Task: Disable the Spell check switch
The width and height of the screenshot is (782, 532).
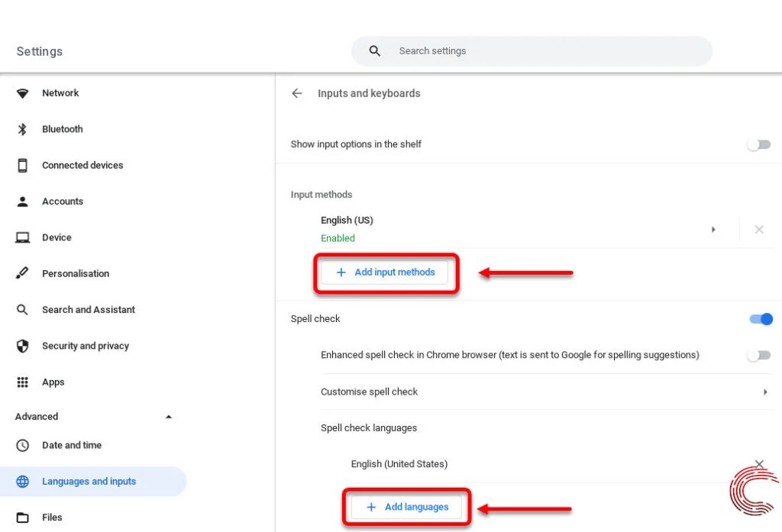Action: point(761,319)
